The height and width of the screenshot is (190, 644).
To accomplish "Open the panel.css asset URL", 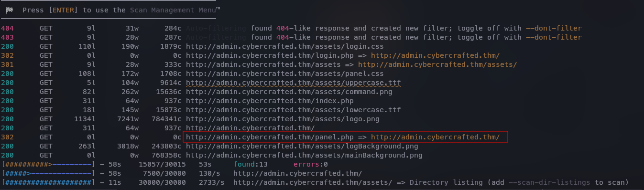I will coord(284,74).
